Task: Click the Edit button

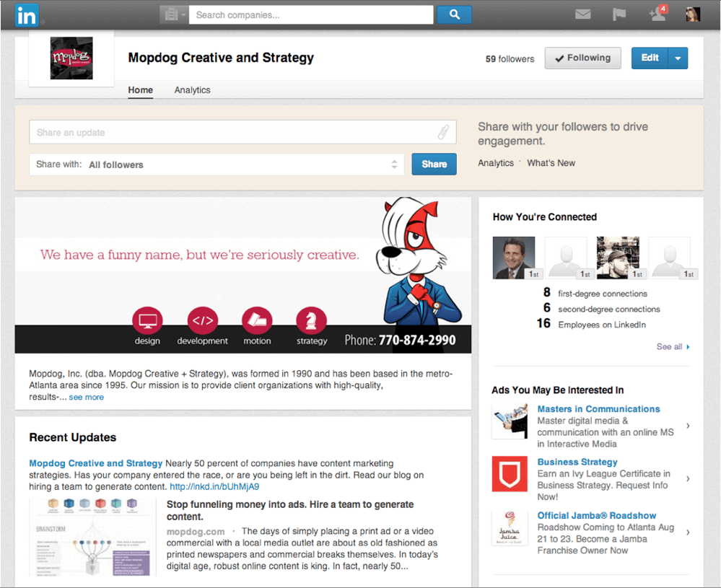Action: click(650, 58)
